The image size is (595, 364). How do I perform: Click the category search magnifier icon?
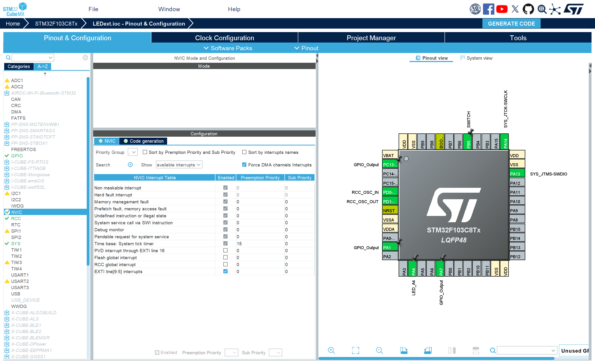click(x=8, y=57)
